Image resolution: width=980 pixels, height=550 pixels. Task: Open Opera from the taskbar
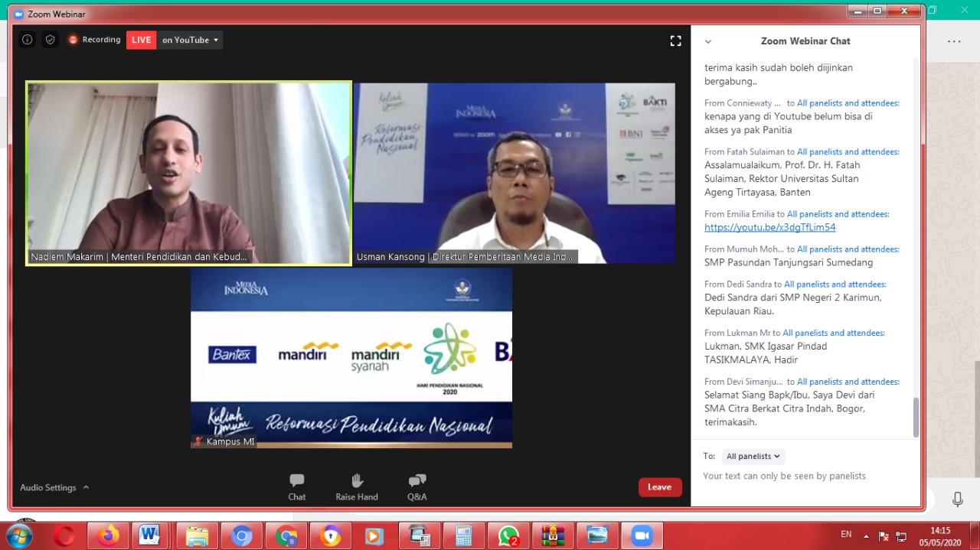64,535
